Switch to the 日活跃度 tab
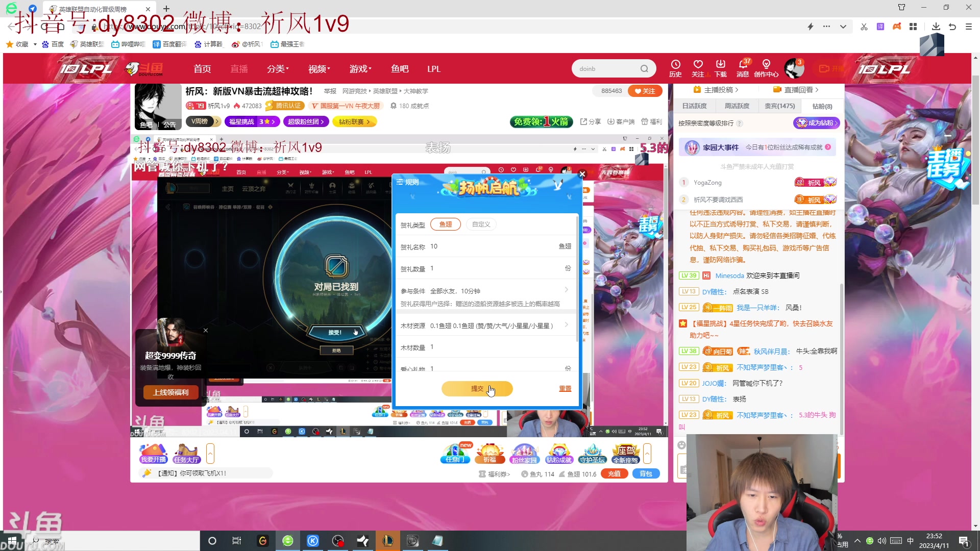The height and width of the screenshot is (551, 980). coord(694,106)
